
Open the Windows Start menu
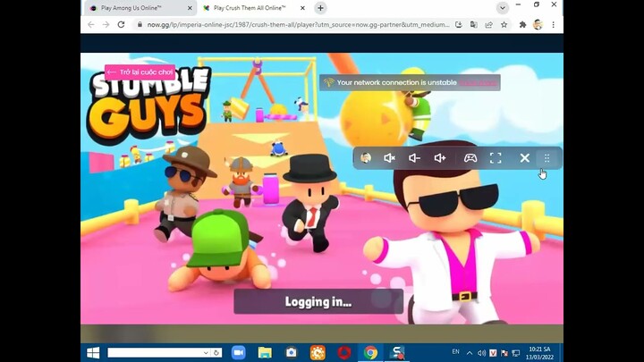pos(93,352)
